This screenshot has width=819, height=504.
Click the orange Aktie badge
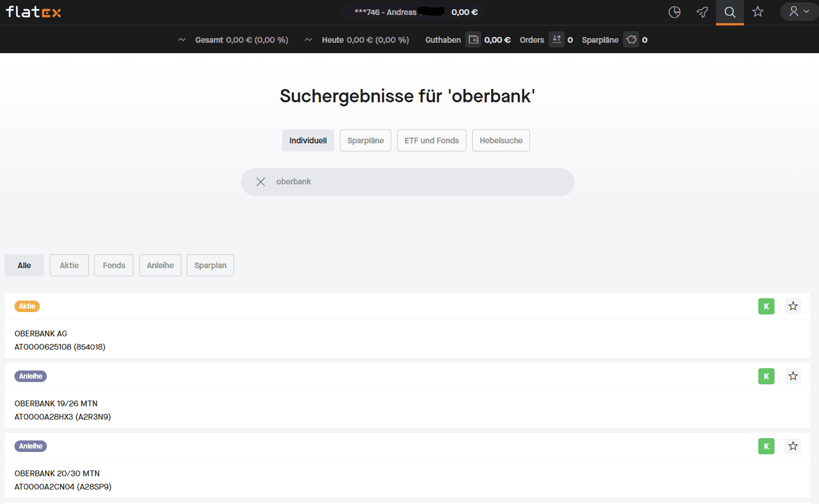pos(27,306)
